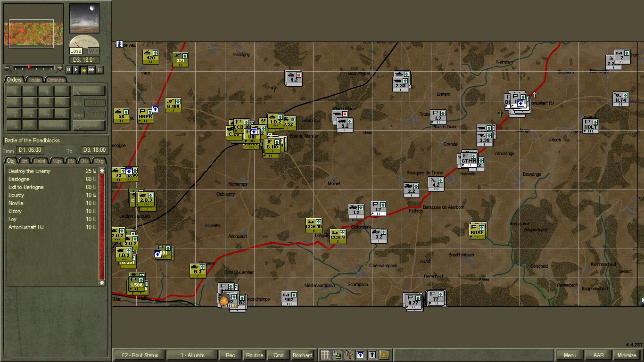Select the 58 unit counter
Viewport: 644px width, 362px height.
coord(121,116)
